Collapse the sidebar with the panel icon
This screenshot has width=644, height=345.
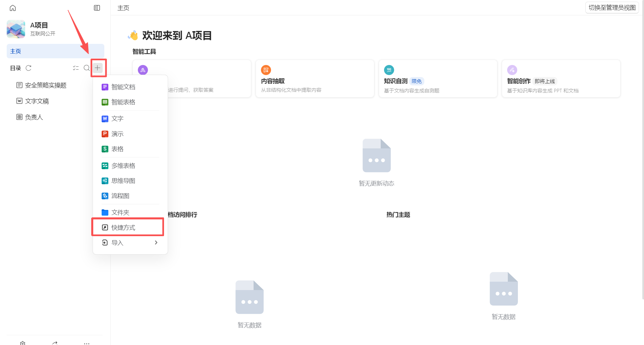(x=97, y=8)
